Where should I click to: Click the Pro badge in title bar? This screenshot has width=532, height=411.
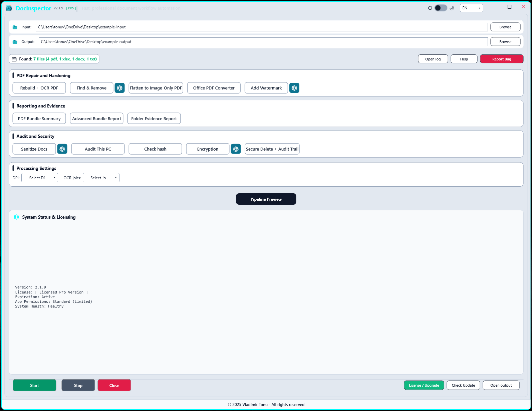(71, 8)
